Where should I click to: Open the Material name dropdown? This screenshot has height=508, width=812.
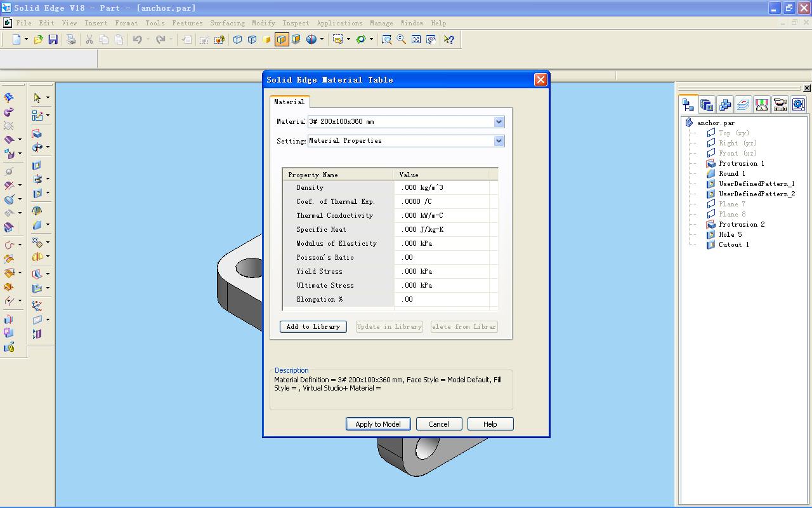click(x=499, y=122)
